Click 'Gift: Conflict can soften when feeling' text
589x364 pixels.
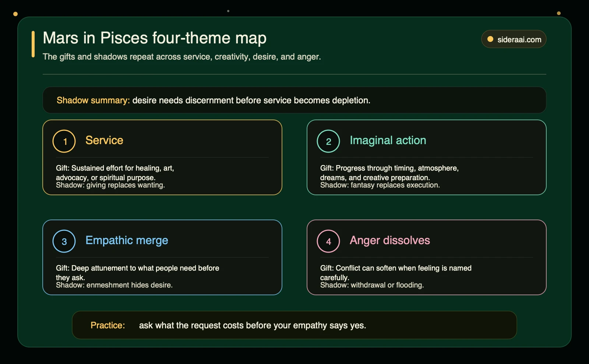point(396,272)
